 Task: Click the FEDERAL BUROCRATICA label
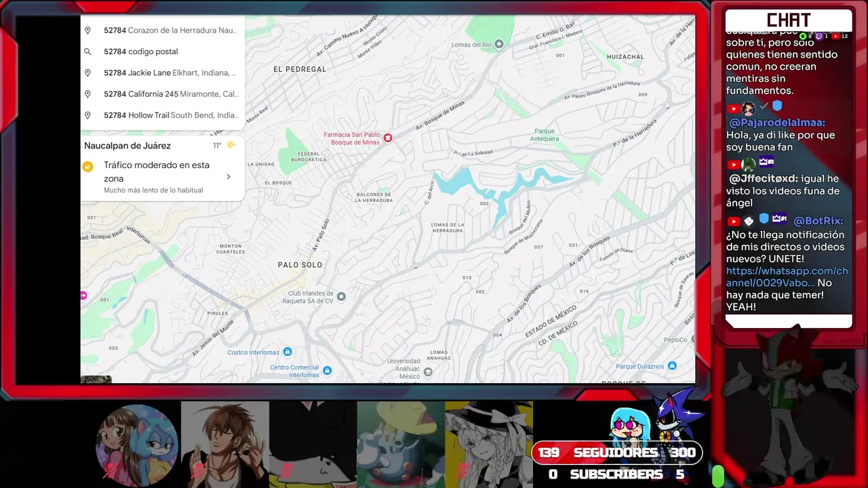(309, 157)
